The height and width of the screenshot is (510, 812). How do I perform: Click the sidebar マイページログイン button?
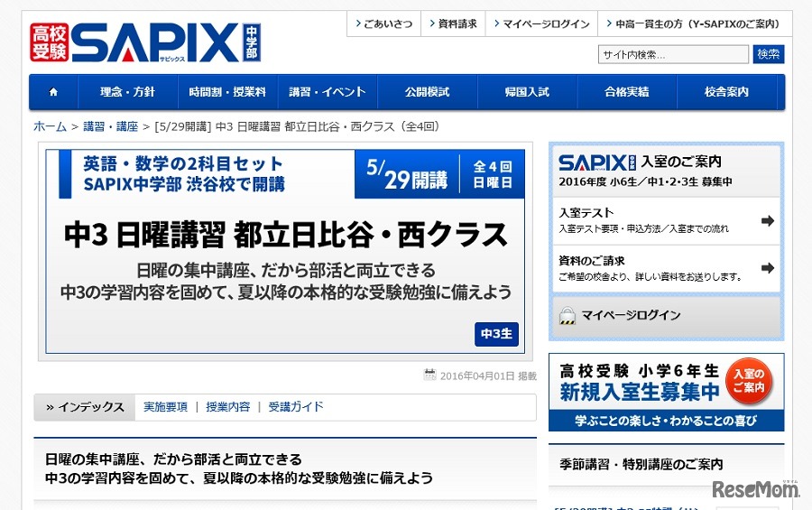click(666, 316)
